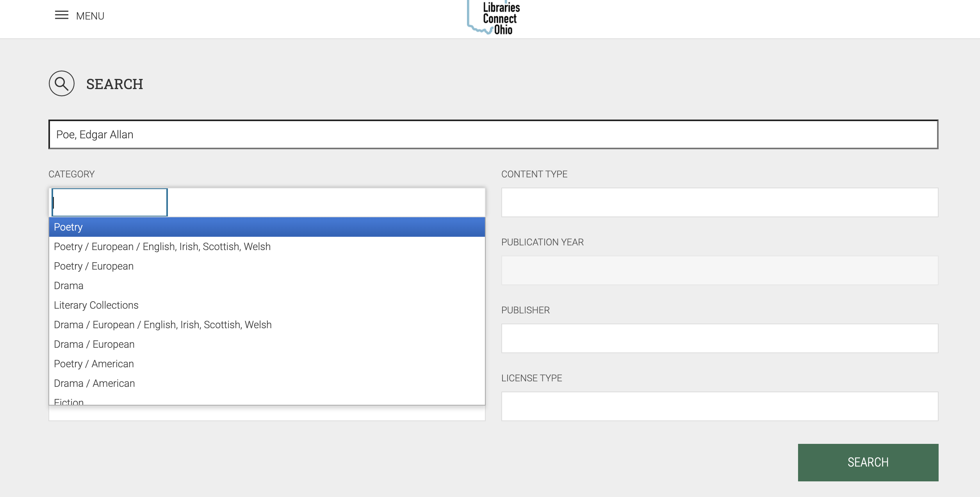Image resolution: width=980 pixels, height=497 pixels.
Task: Open the hamburger menu icon
Action: click(61, 16)
